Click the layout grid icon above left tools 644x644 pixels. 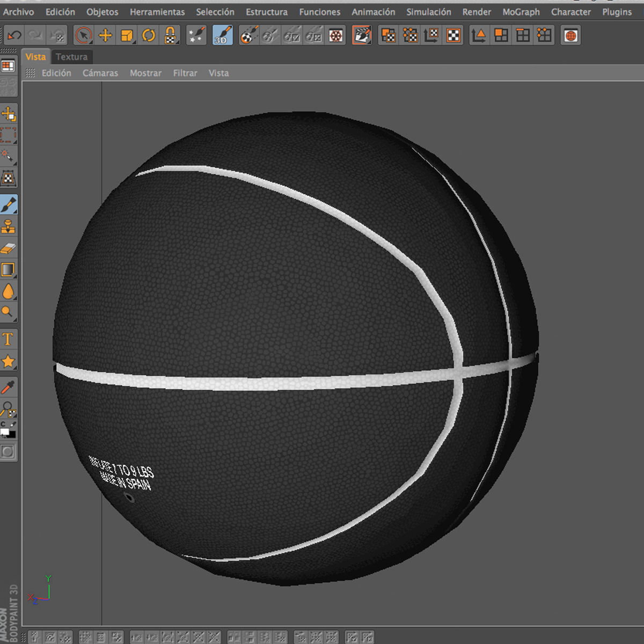[x=8, y=66]
